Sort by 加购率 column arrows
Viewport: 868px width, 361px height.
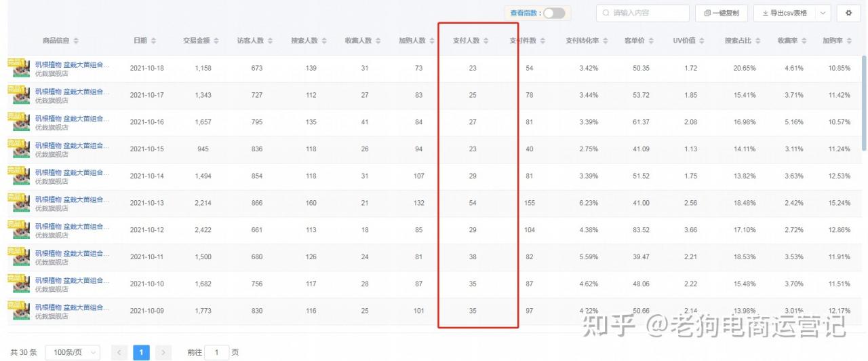click(x=848, y=41)
